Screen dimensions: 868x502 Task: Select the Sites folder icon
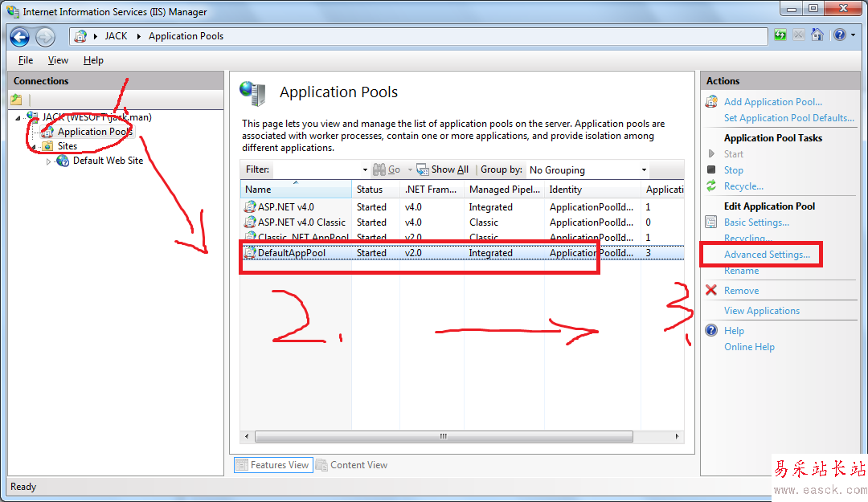[x=48, y=146]
